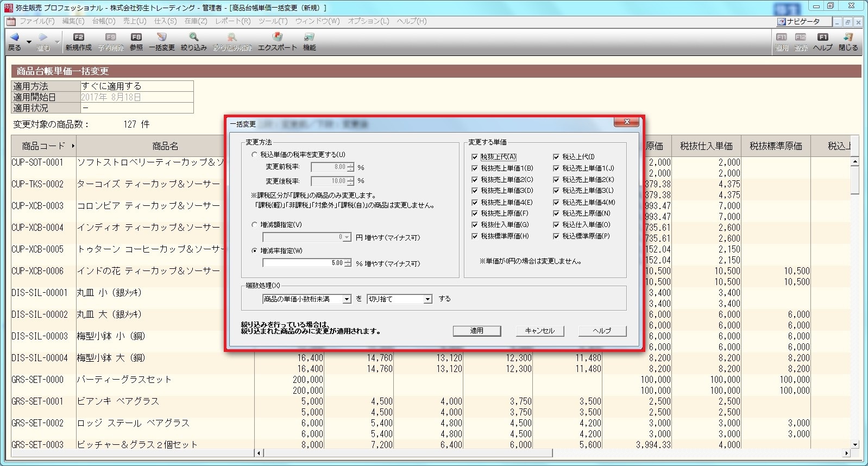Open the 台帳(D) menu
The height and width of the screenshot is (466, 868).
(103, 21)
